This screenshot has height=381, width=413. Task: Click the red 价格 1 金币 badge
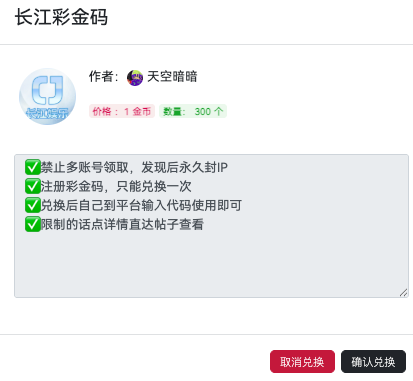[x=122, y=111]
